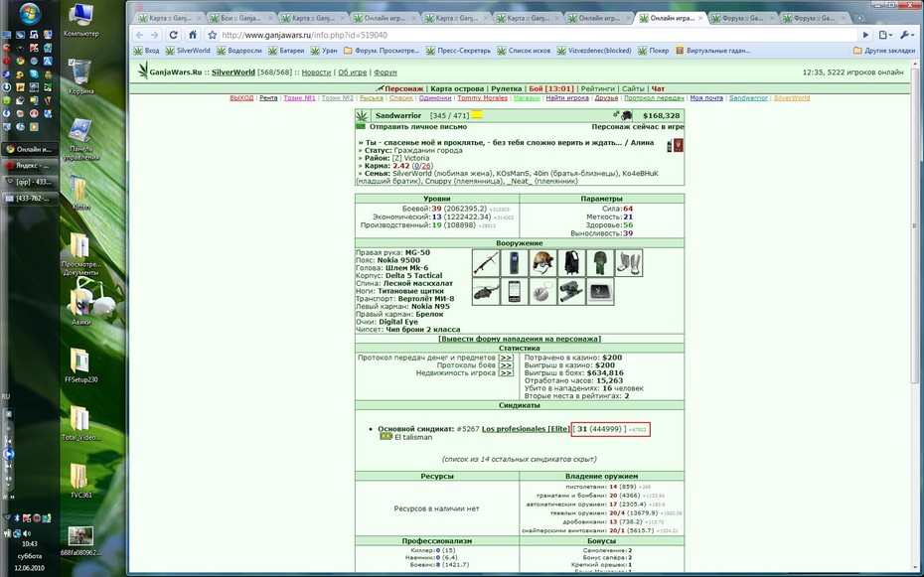Bookmark the page with the star icon
This screenshot has height=577, width=924.
213,35
